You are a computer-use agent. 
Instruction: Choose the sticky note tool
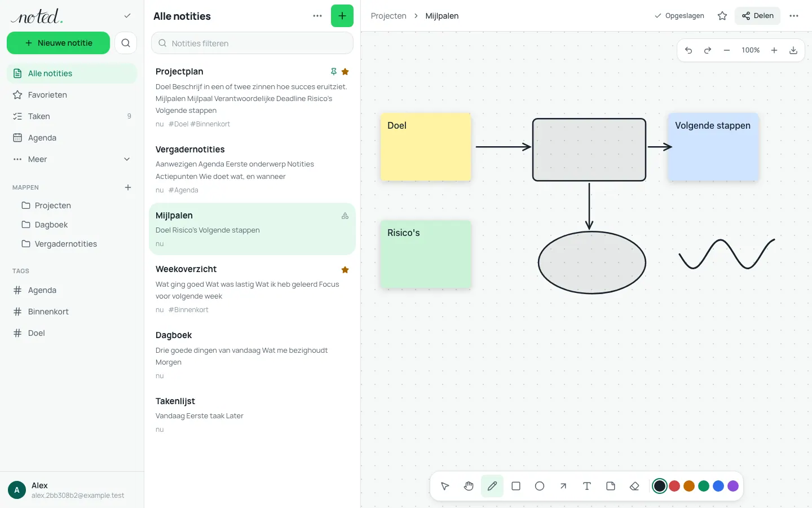tap(611, 486)
